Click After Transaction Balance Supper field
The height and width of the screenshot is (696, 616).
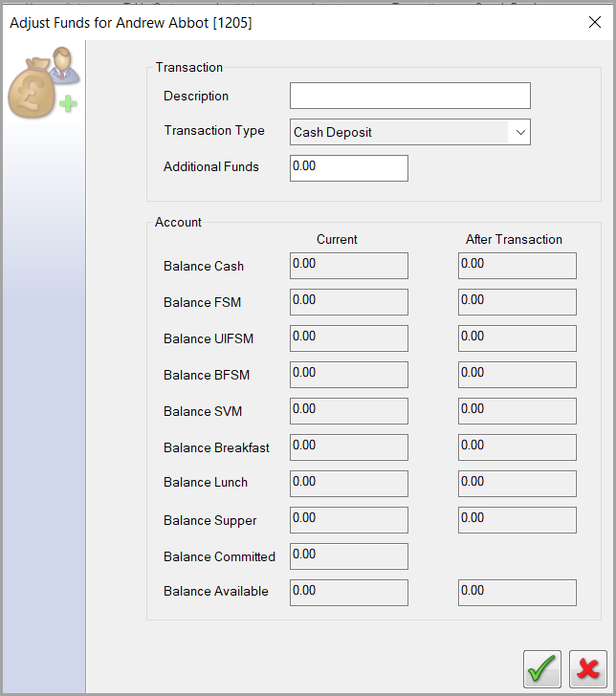coord(517,520)
